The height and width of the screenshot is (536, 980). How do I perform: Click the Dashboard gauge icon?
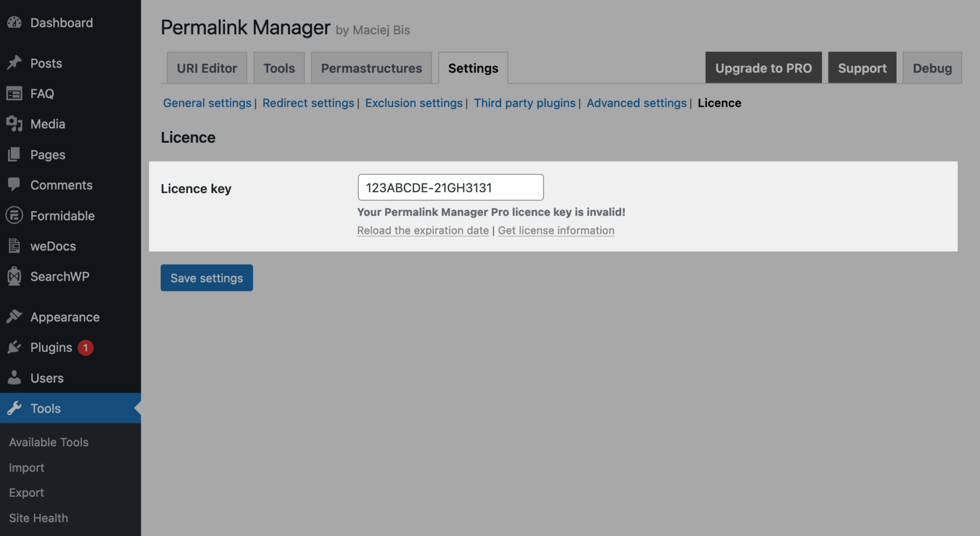tap(14, 23)
